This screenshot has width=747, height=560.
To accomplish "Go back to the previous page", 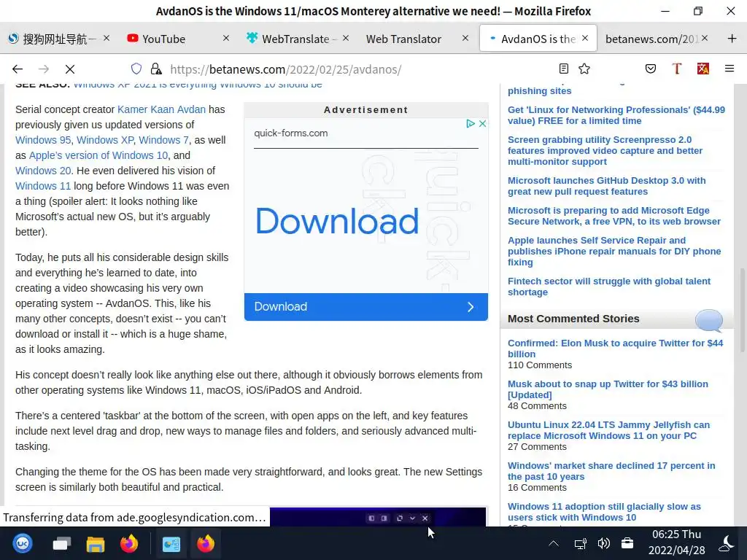I will (x=18, y=69).
